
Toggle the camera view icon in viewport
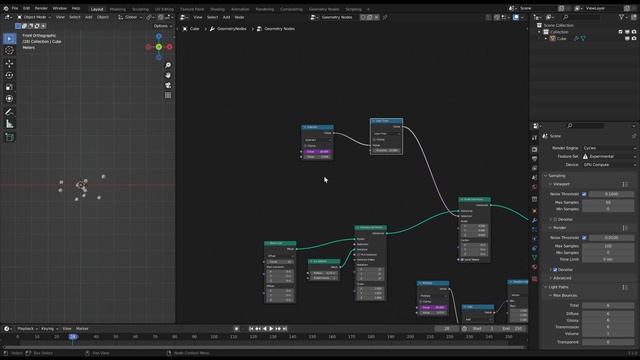(168, 85)
